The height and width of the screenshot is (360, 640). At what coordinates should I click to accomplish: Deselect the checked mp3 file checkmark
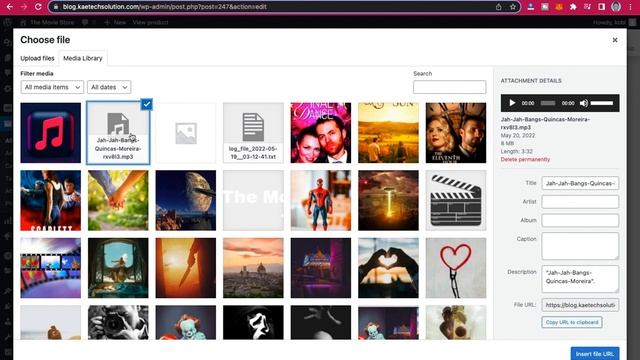147,104
